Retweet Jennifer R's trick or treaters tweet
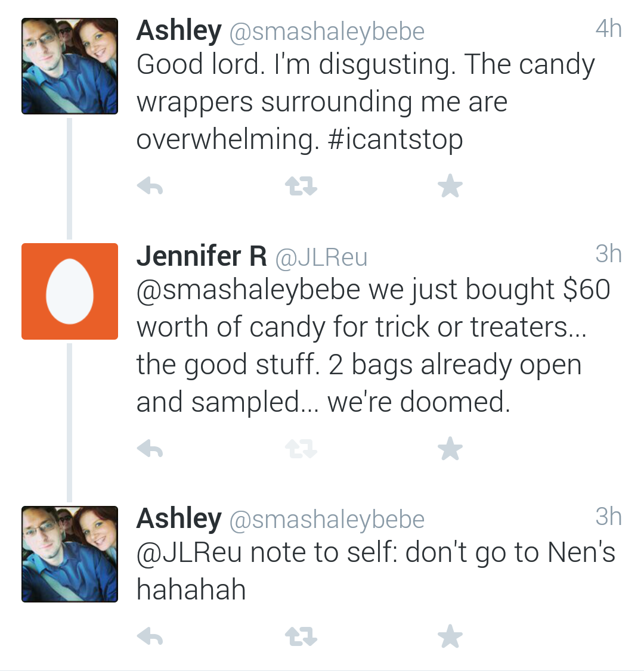This screenshot has height=671, width=644. (x=301, y=449)
